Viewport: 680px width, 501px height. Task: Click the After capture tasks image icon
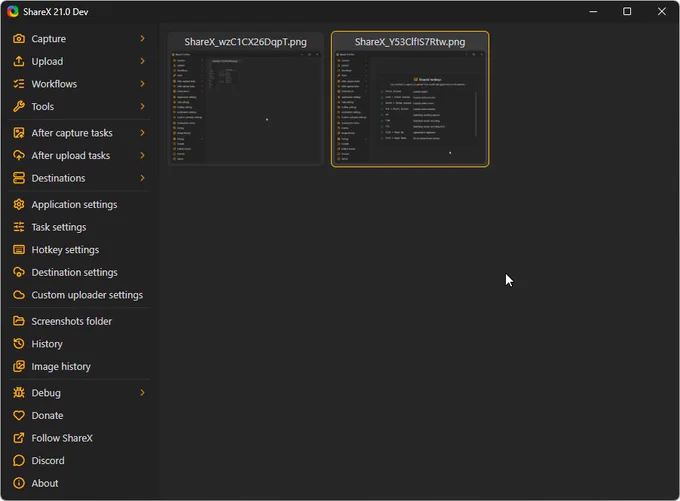[19, 133]
